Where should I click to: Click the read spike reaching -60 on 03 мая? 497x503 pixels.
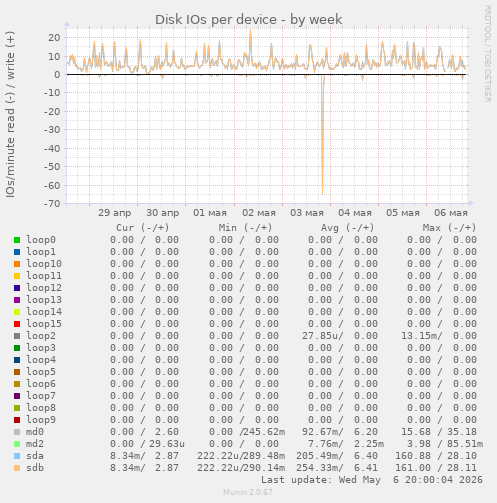[322, 135]
